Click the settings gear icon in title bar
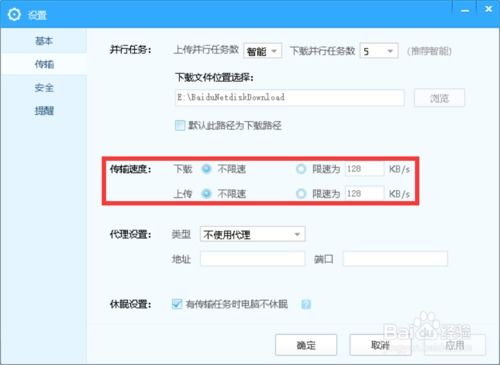The image size is (500, 365). (x=14, y=15)
